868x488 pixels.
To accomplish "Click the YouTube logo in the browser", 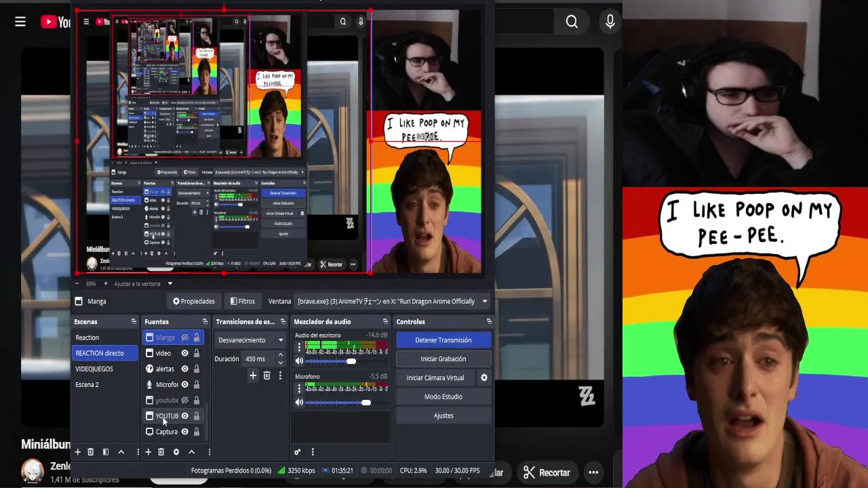I will click(x=56, y=22).
